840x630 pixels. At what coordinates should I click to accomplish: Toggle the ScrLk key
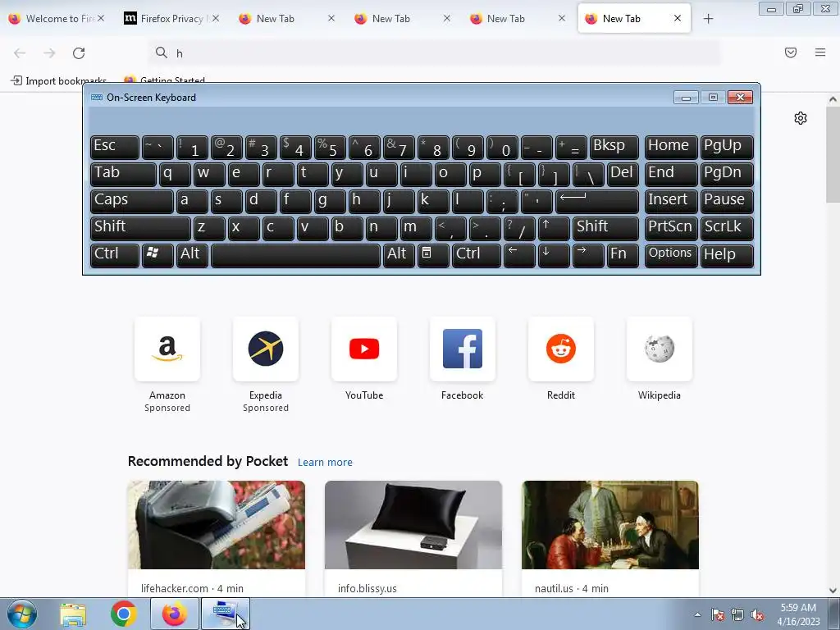(727, 228)
